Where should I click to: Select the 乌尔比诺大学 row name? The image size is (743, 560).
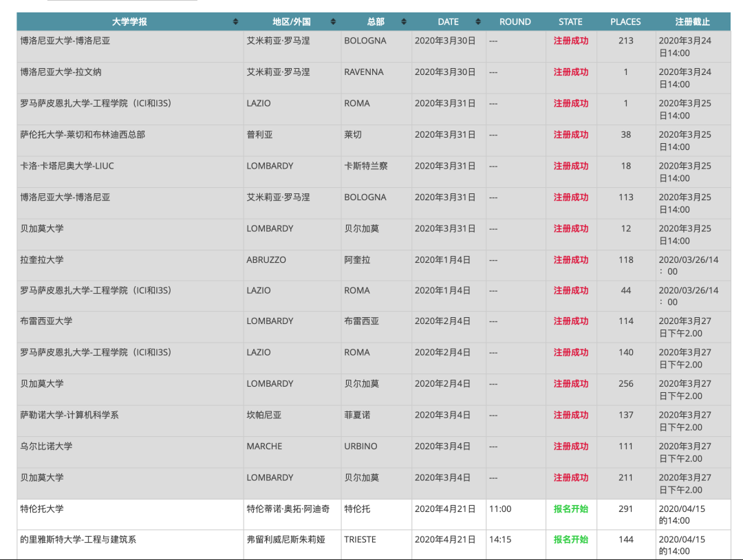(x=47, y=446)
